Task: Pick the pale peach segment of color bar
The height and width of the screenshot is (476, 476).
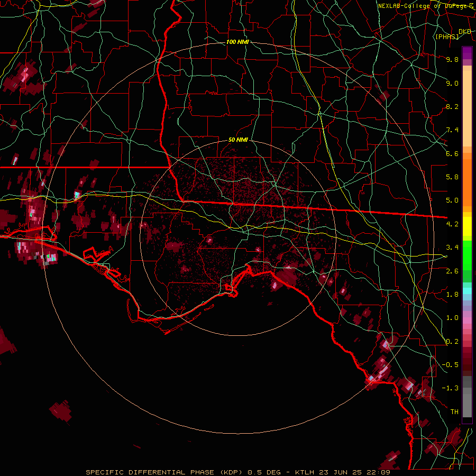Action: point(467,108)
